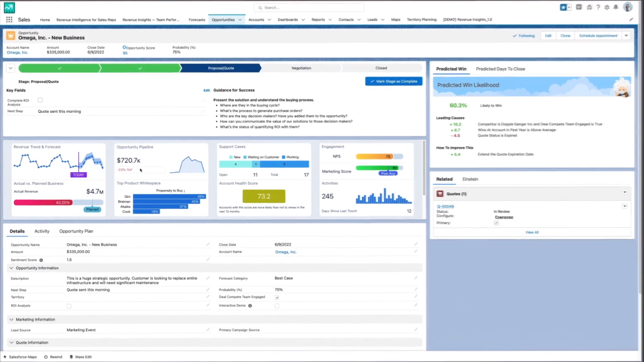The width and height of the screenshot is (644, 362).
Task: Click the global Search field
Action: click(309, 8)
